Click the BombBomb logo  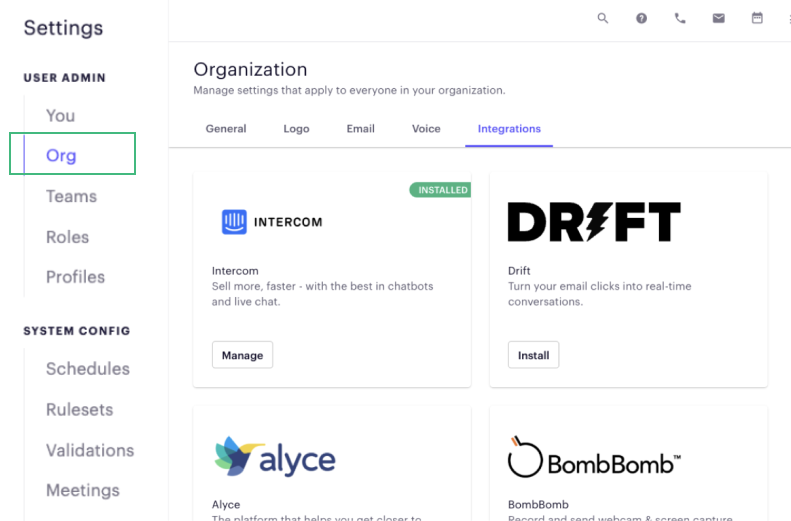click(x=594, y=459)
